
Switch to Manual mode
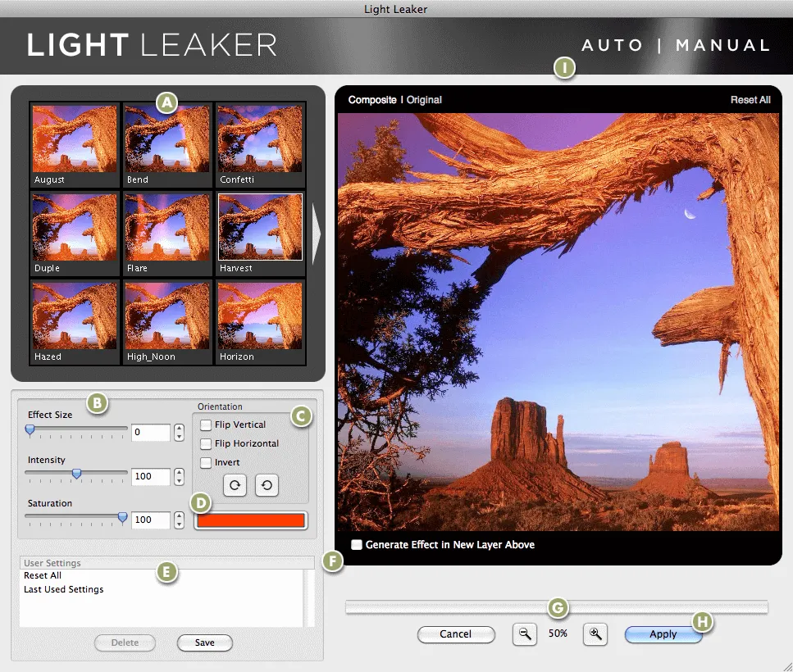click(722, 46)
